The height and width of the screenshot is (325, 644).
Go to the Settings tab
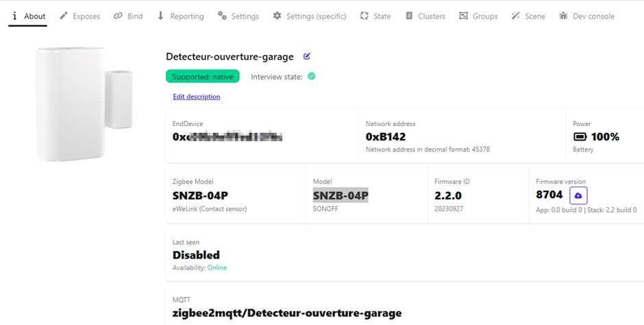(x=238, y=16)
